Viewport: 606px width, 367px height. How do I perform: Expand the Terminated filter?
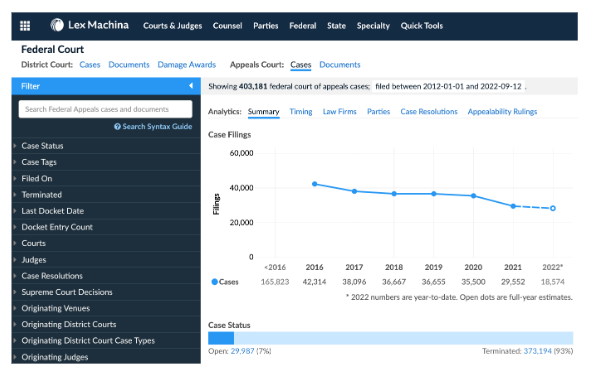(106, 195)
